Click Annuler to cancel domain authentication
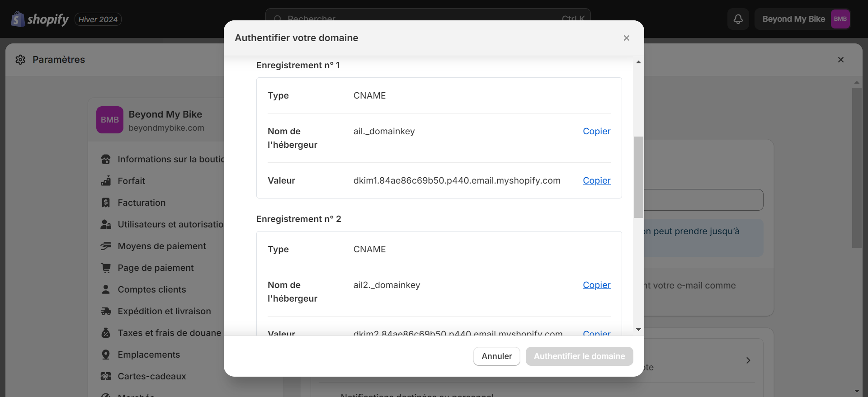The image size is (868, 397). click(x=497, y=356)
